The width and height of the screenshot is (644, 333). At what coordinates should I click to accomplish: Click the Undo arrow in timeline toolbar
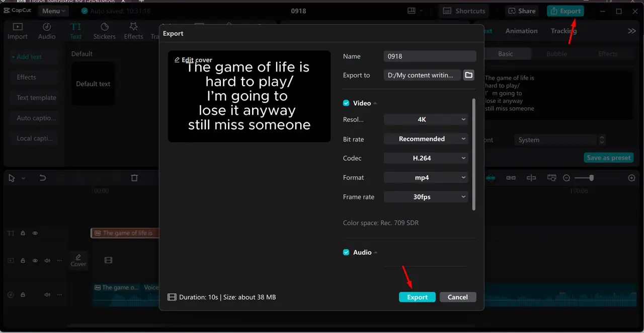point(43,178)
